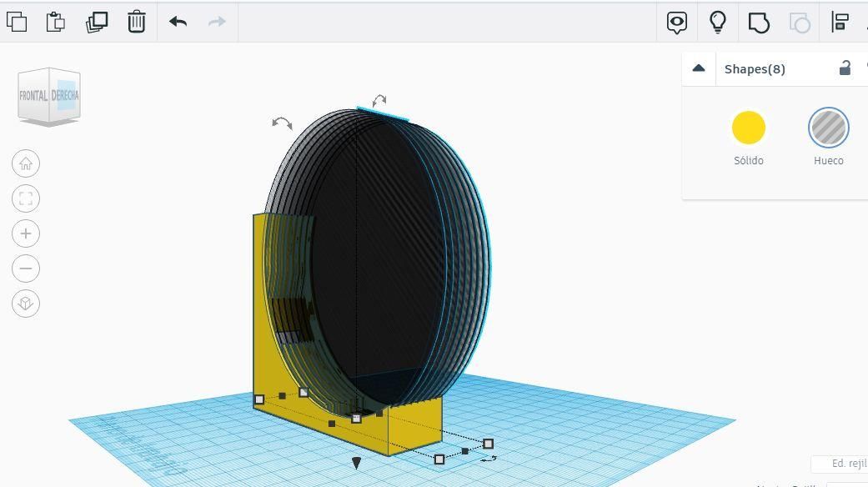Click the Copy icon in the toolbar
868x487 pixels.
click(18, 22)
